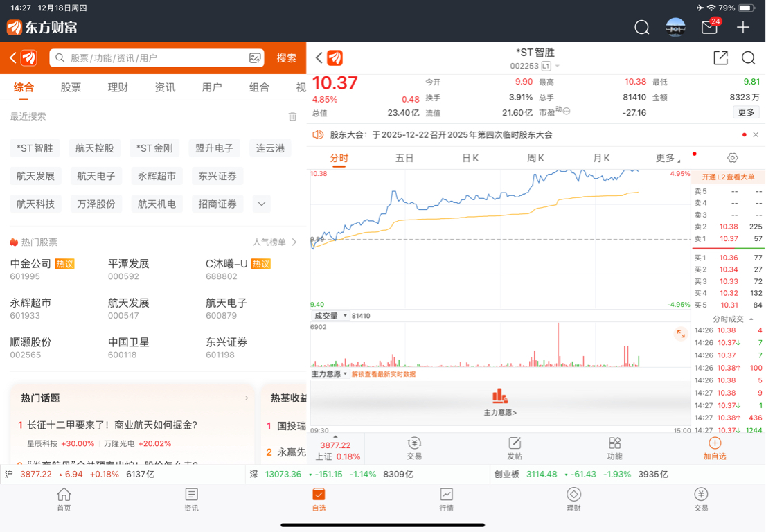Image resolution: width=766 pixels, height=532 pixels.
Task: Tap the 更多 quote details button
Action: 745,112
